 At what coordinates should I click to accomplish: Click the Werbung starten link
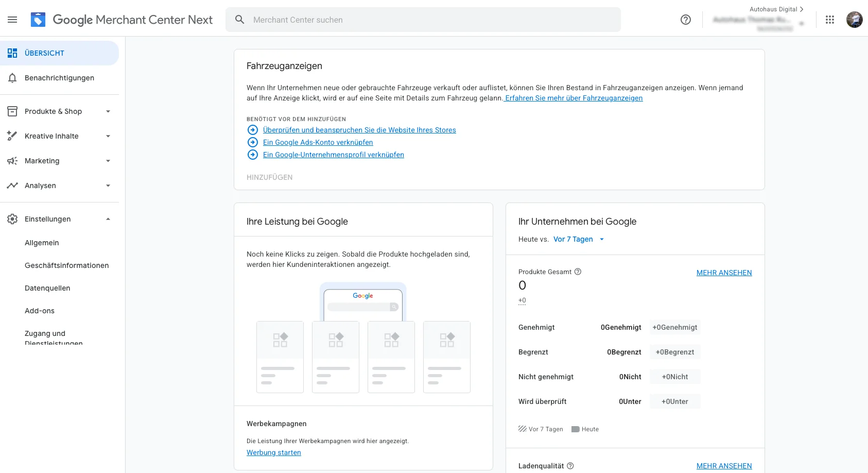(x=273, y=452)
